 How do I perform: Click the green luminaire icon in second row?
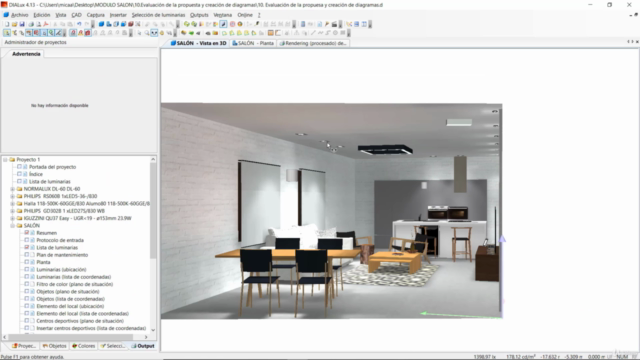click(x=191, y=33)
